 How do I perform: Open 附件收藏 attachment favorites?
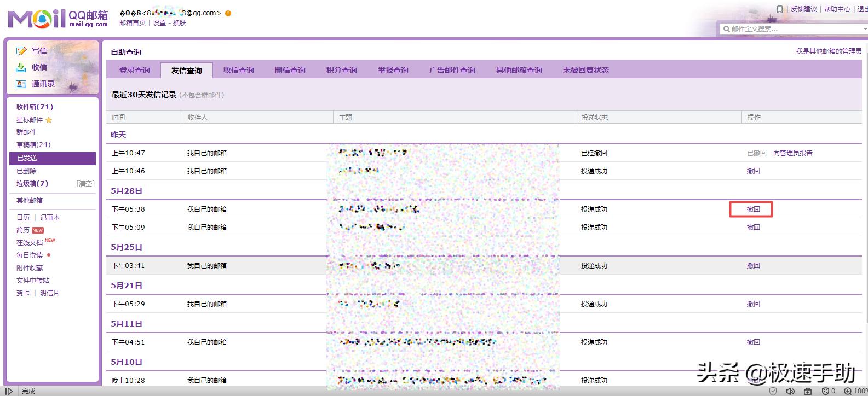coord(30,268)
